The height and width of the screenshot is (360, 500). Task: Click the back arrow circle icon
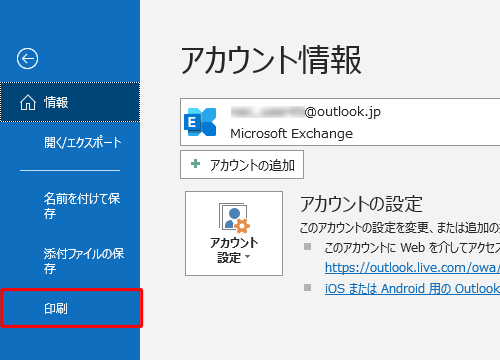coord(27,59)
